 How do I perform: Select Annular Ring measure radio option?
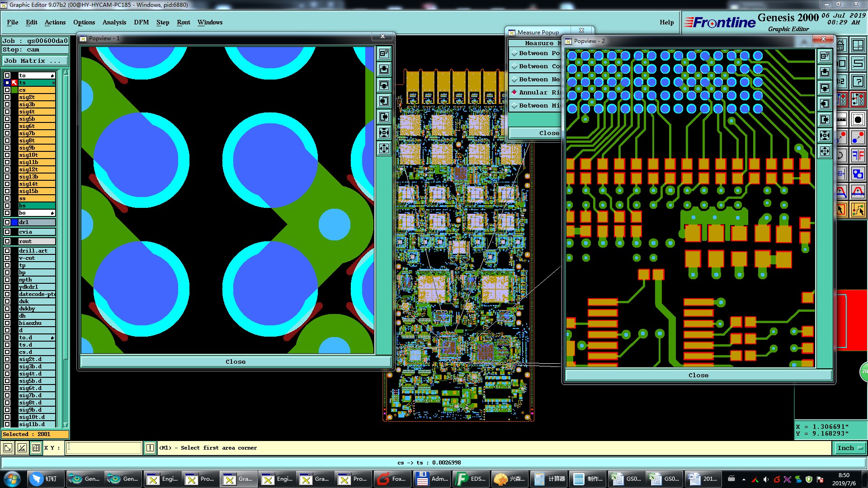514,92
